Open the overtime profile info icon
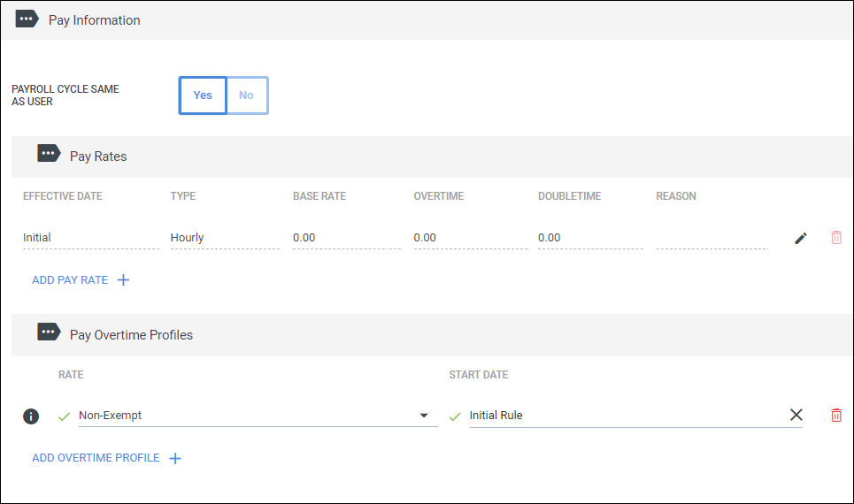 point(31,416)
